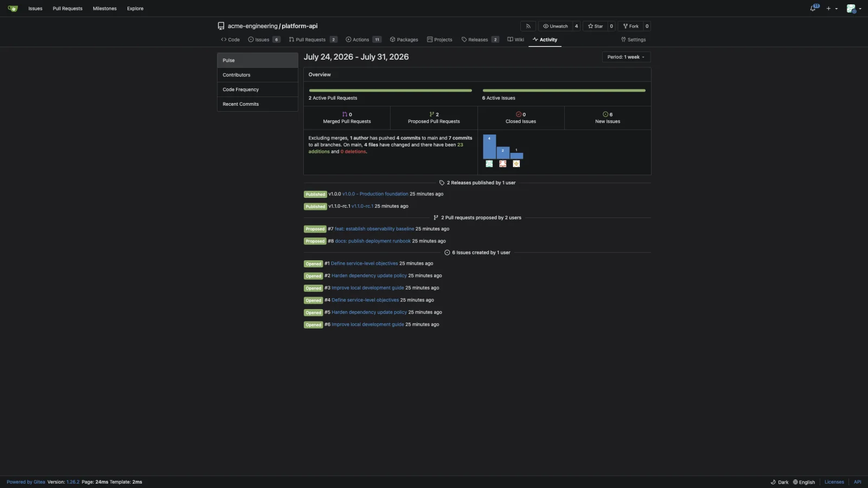Screen dimensions: 868x488
Task: Select Code Frequency in the sidebar
Action: (258, 89)
